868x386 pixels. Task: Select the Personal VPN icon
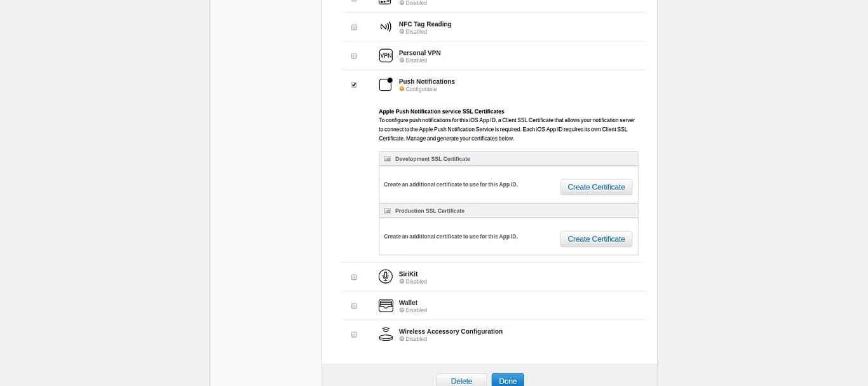386,55
